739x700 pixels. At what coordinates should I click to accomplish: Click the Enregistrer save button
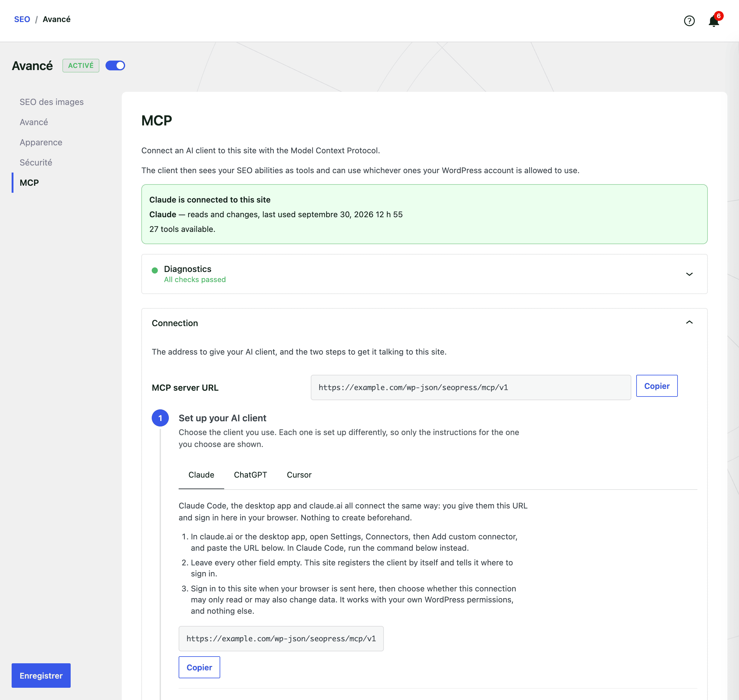point(41,676)
